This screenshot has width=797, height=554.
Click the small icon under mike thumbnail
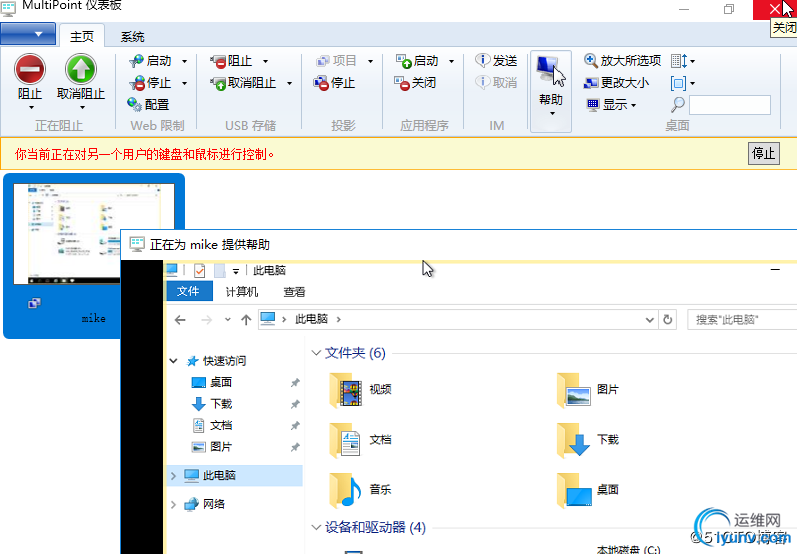[x=35, y=303]
